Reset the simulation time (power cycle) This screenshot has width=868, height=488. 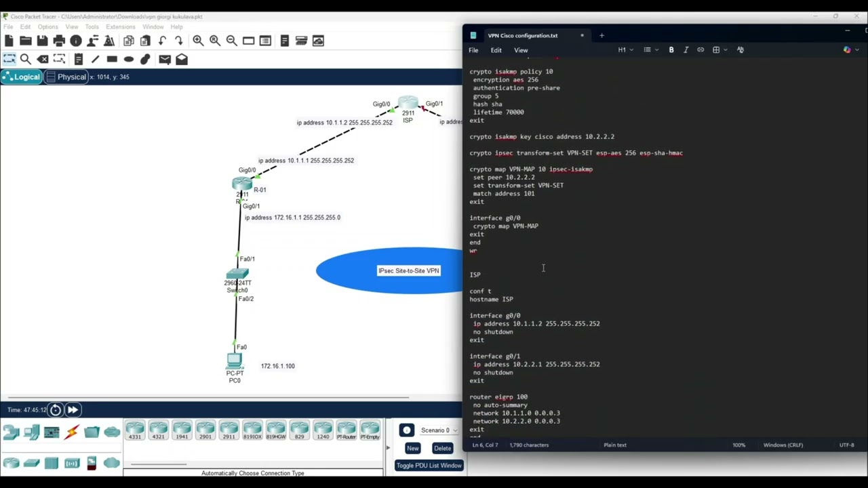(x=55, y=409)
